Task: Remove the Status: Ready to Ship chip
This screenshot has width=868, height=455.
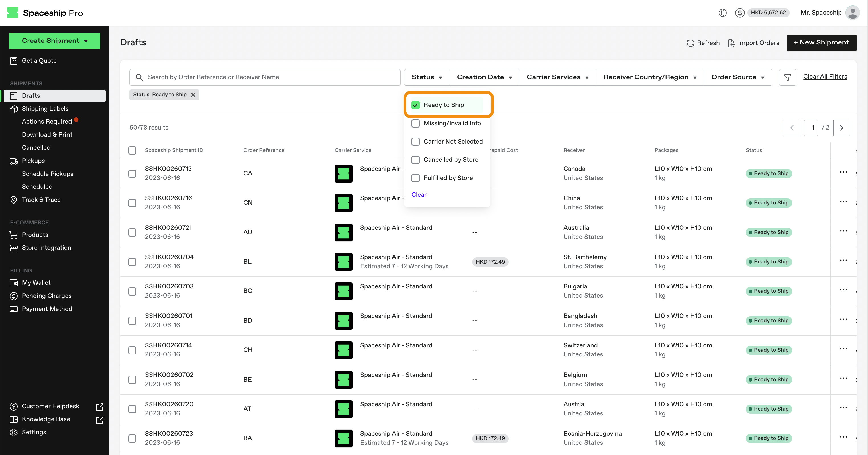Action: tap(193, 95)
